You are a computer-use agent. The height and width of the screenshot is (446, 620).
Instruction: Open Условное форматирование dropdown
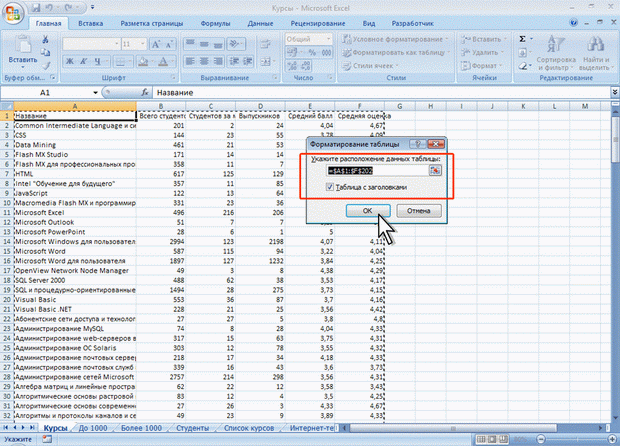[x=396, y=39]
